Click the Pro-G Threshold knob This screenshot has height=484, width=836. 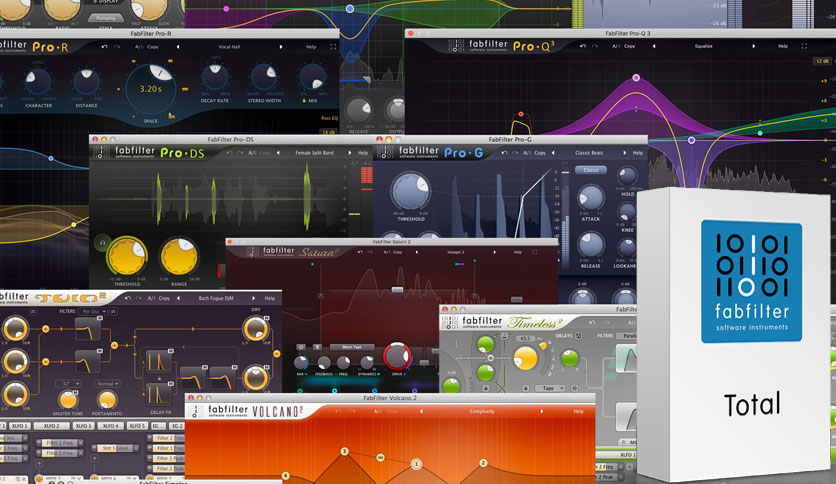click(411, 191)
